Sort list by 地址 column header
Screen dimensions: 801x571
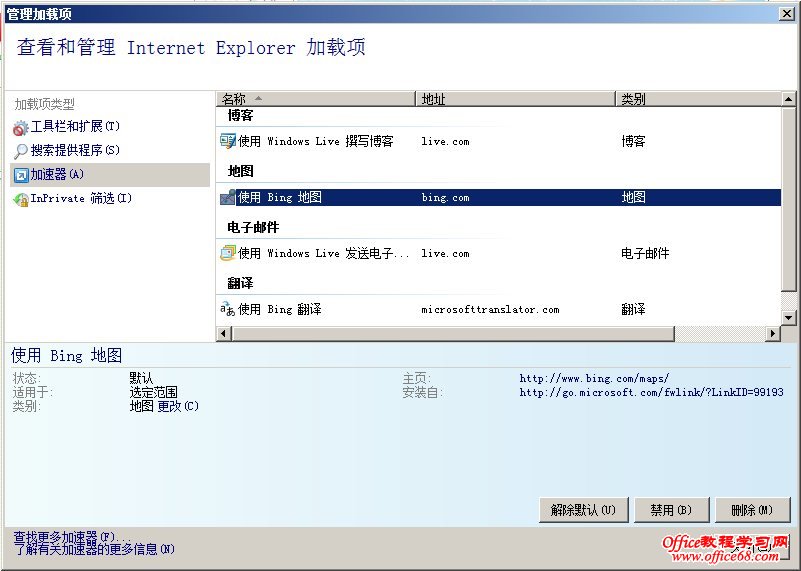(x=515, y=99)
